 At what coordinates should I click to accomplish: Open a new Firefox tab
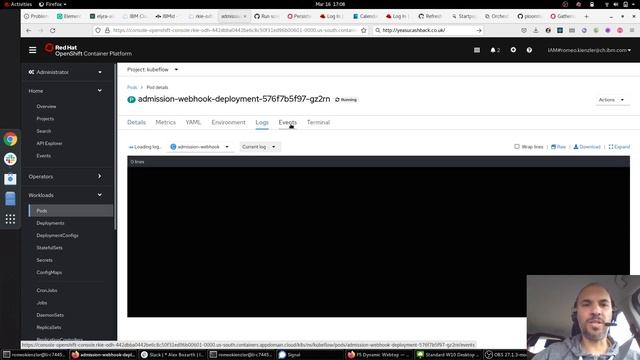point(586,16)
